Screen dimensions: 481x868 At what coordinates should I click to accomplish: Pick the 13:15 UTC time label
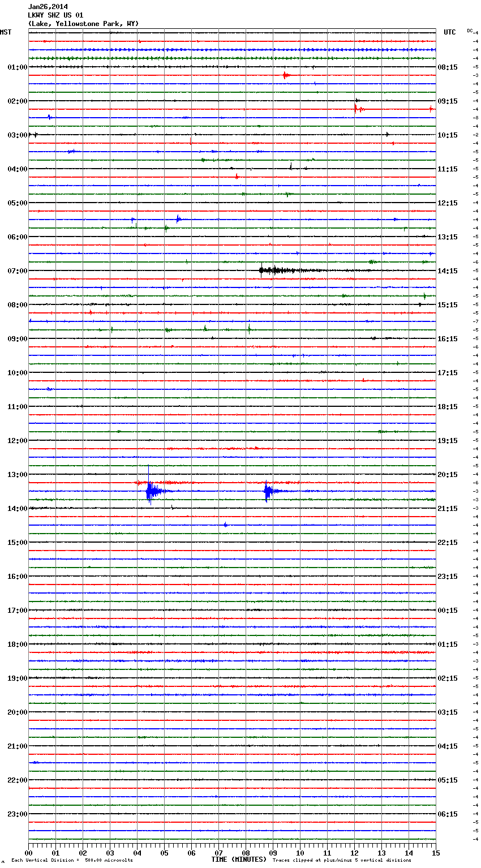coord(448,237)
